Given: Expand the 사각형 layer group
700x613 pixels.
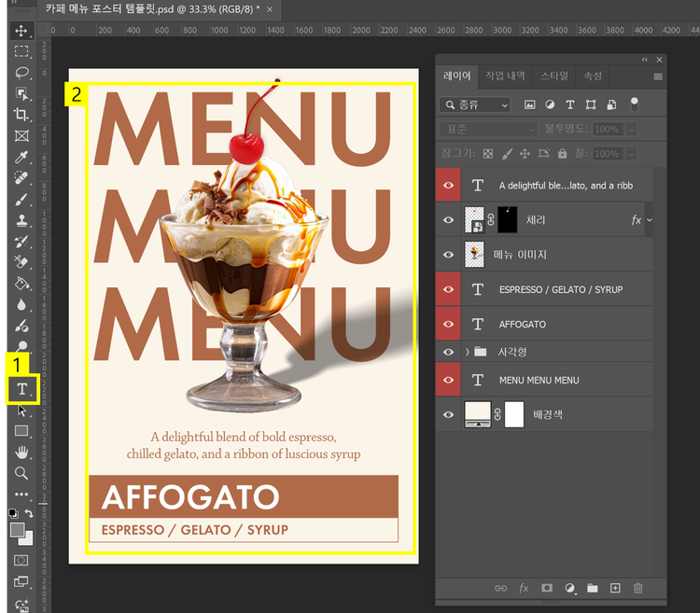Looking at the screenshot, I should click(x=467, y=352).
